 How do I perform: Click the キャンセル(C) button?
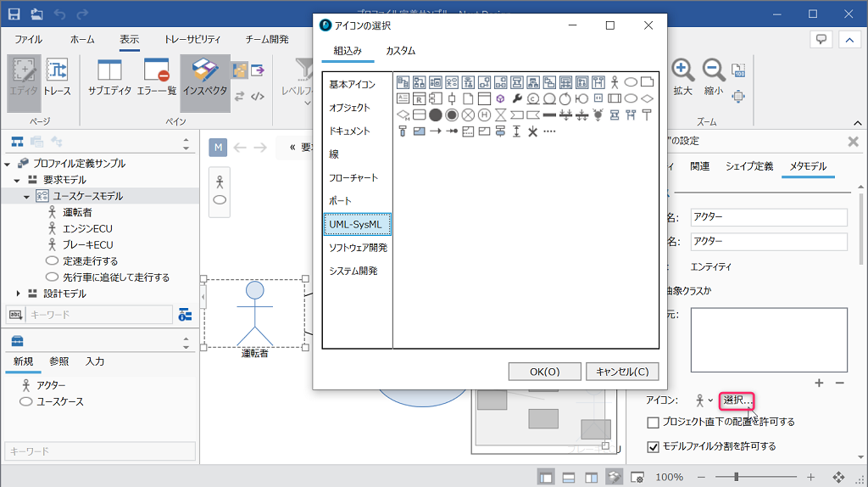pyautogui.click(x=622, y=372)
